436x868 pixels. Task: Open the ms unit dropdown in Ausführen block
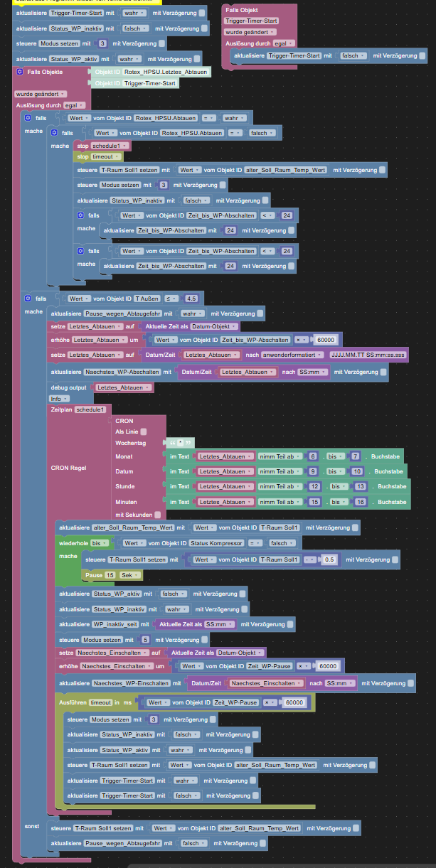129,702
